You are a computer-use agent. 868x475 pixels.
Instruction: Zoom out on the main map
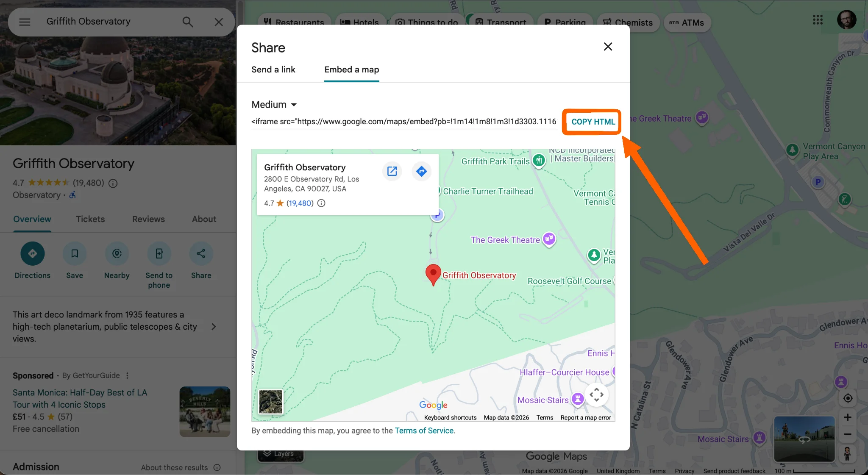848,434
